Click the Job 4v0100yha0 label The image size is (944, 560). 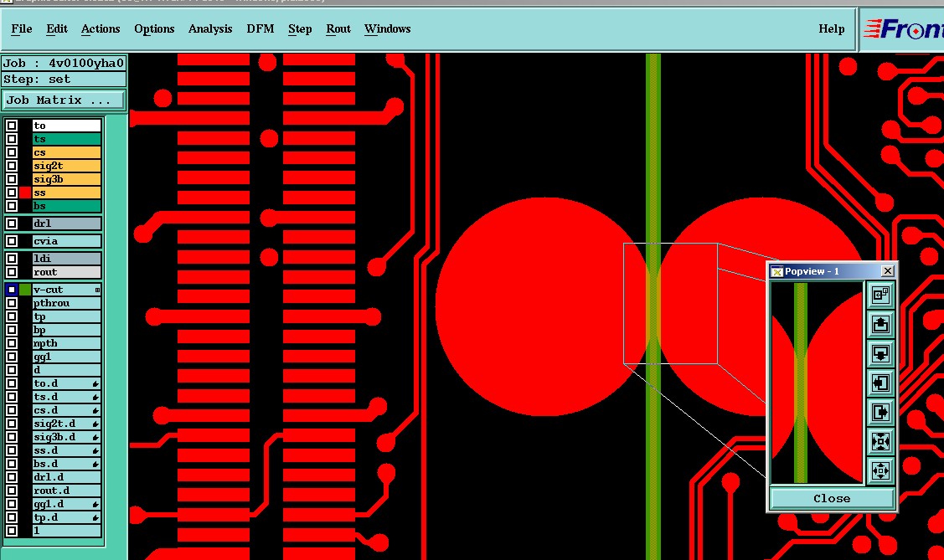[x=64, y=63]
